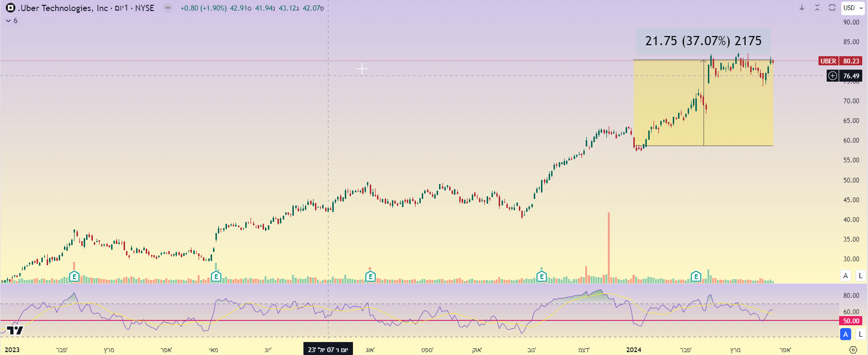Screen dimensions: 868x355
Task: Click the 80.00 RSI scale label
Action: (851, 295)
